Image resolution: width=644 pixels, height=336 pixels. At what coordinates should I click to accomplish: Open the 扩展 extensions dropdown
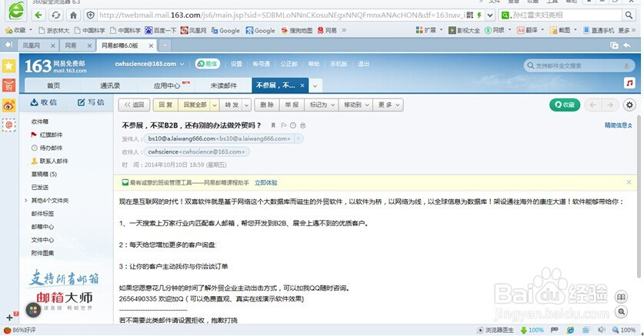[429, 30]
